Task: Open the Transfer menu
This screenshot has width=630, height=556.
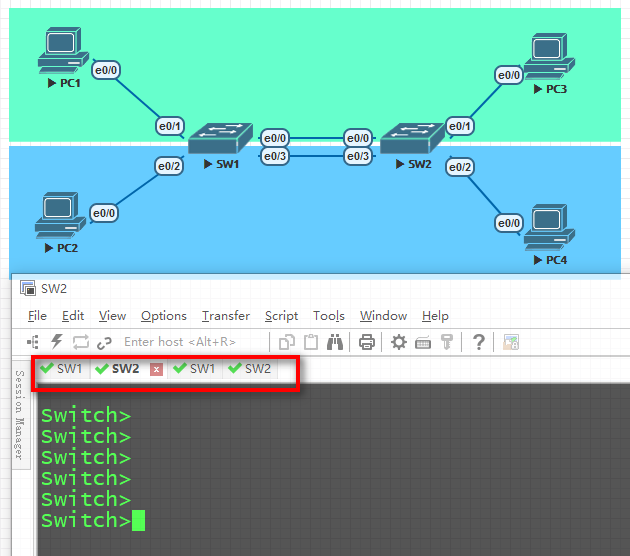Action: point(226,316)
